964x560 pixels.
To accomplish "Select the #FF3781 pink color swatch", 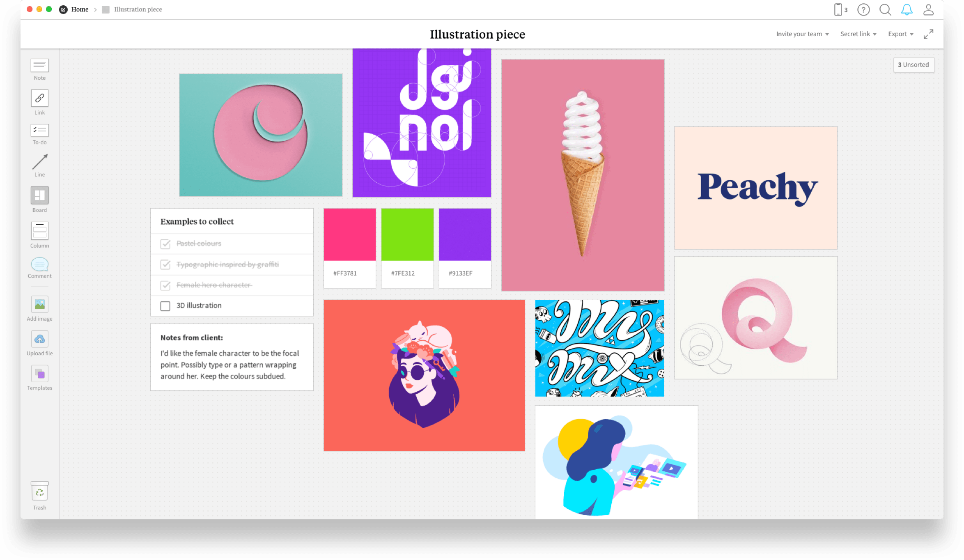I will click(350, 234).
